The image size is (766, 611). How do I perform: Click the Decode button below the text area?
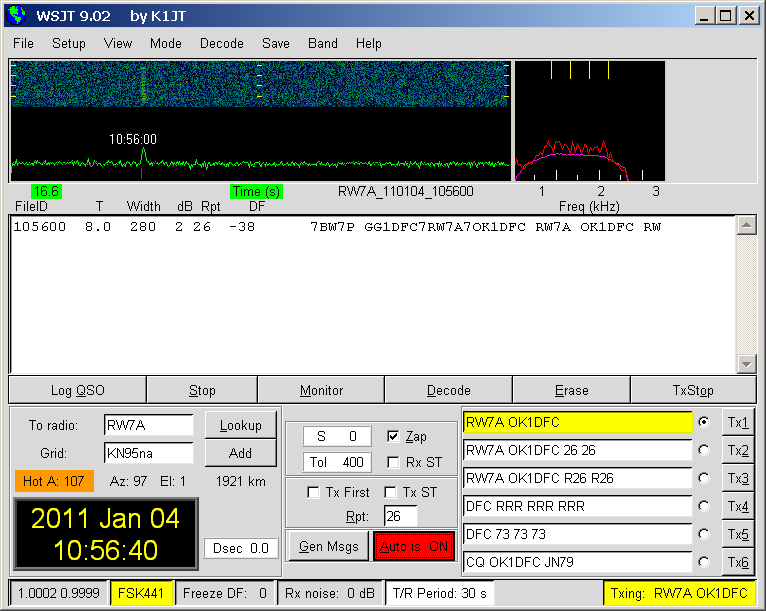coord(448,390)
